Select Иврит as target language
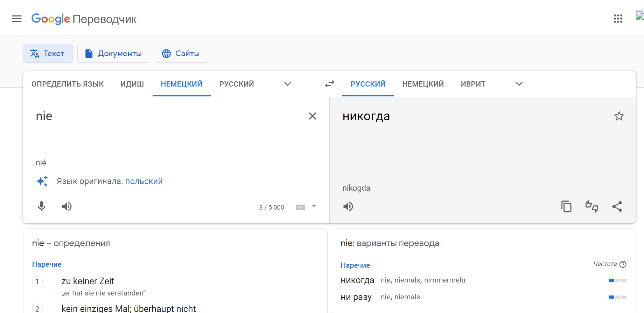The image size is (644, 313). (473, 84)
